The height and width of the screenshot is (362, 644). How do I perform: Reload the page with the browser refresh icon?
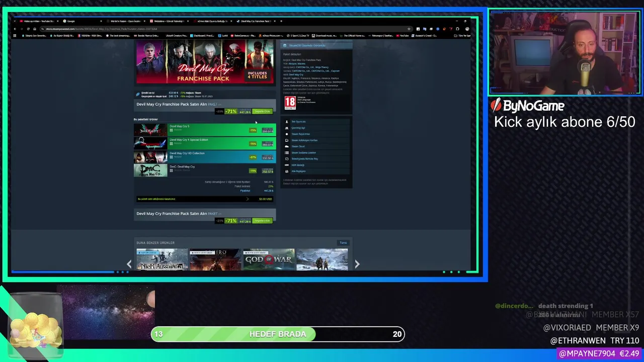(28, 29)
